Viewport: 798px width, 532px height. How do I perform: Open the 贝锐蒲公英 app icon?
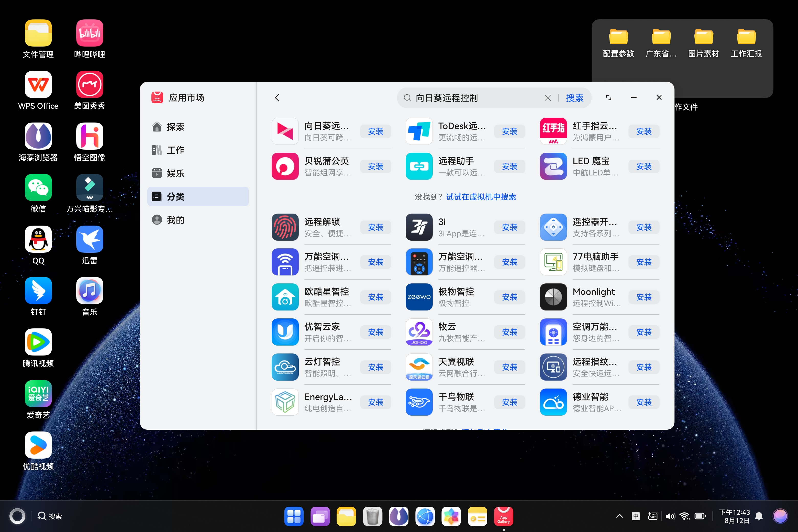click(x=285, y=166)
